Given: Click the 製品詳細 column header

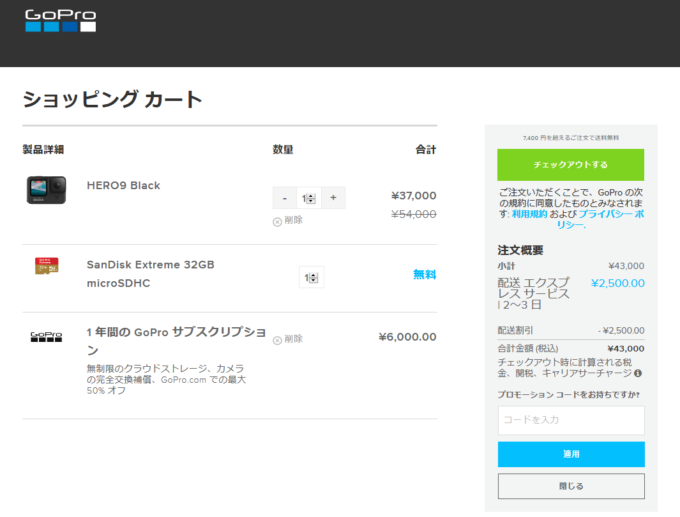Looking at the screenshot, I should 43,150.
